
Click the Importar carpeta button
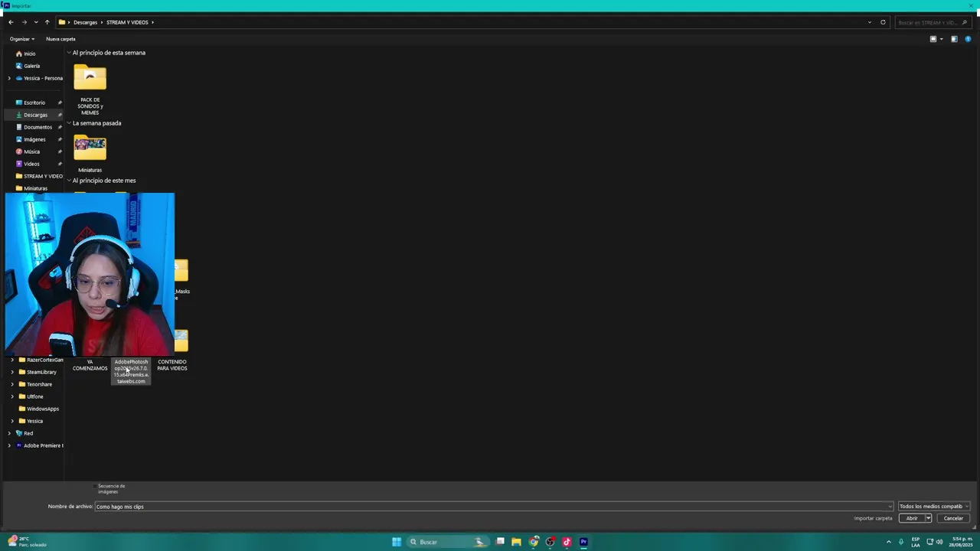click(873, 519)
